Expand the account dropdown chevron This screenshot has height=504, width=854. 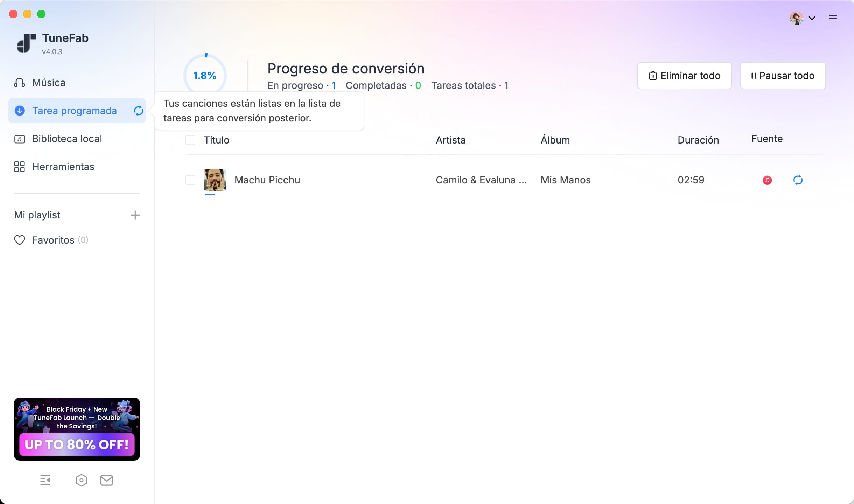pos(812,18)
